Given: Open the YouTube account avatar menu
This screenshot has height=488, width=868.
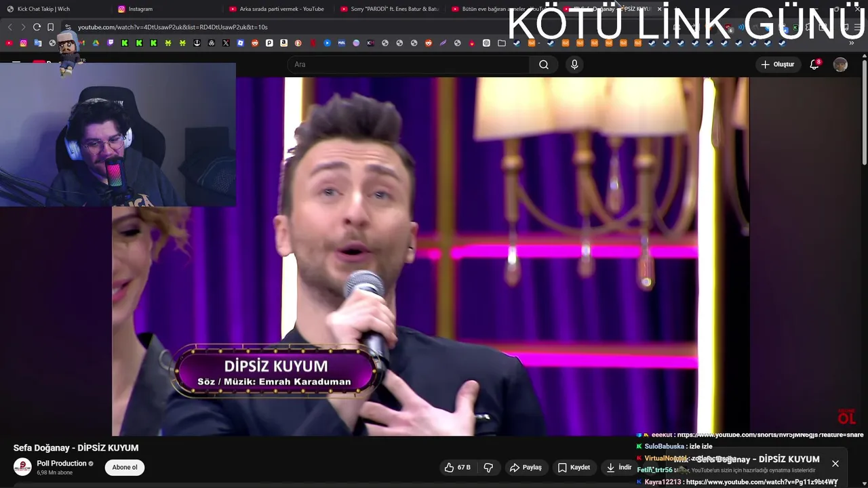Looking at the screenshot, I should point(840,64).
